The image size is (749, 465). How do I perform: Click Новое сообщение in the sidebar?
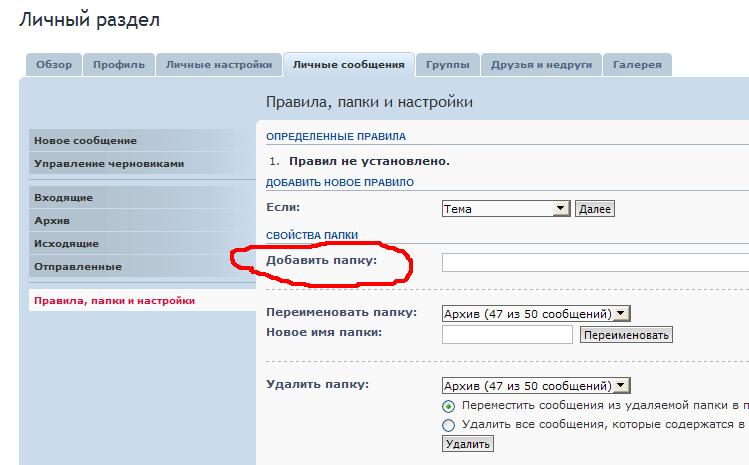[x=85, y=141]
